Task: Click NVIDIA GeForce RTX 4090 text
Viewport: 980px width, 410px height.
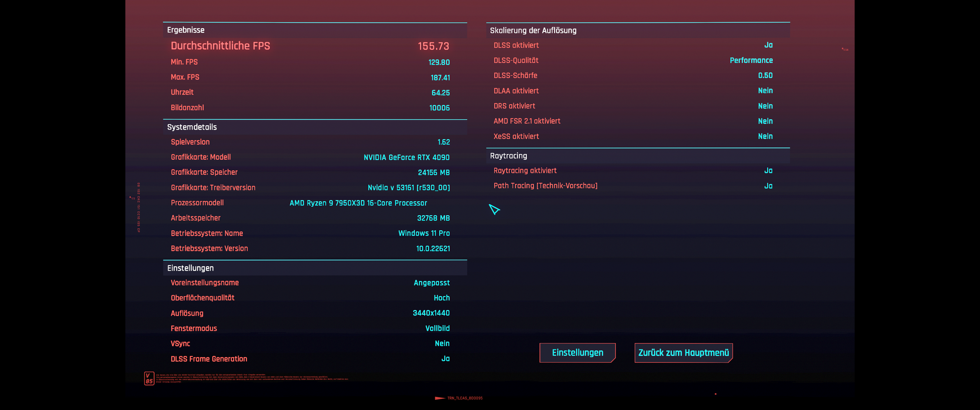Action: click(x=406, y=157)
